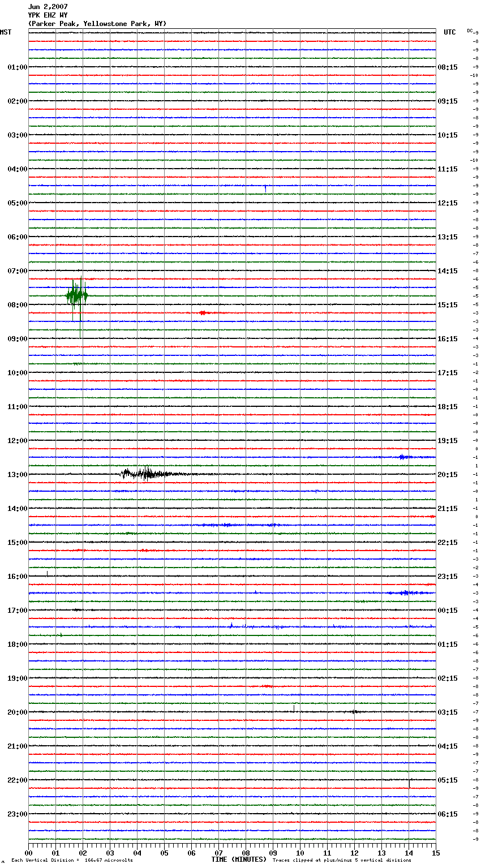Click the black spike near minute 10 on 20:00 trace
The image size is (481, 868).
click(294, 708)
